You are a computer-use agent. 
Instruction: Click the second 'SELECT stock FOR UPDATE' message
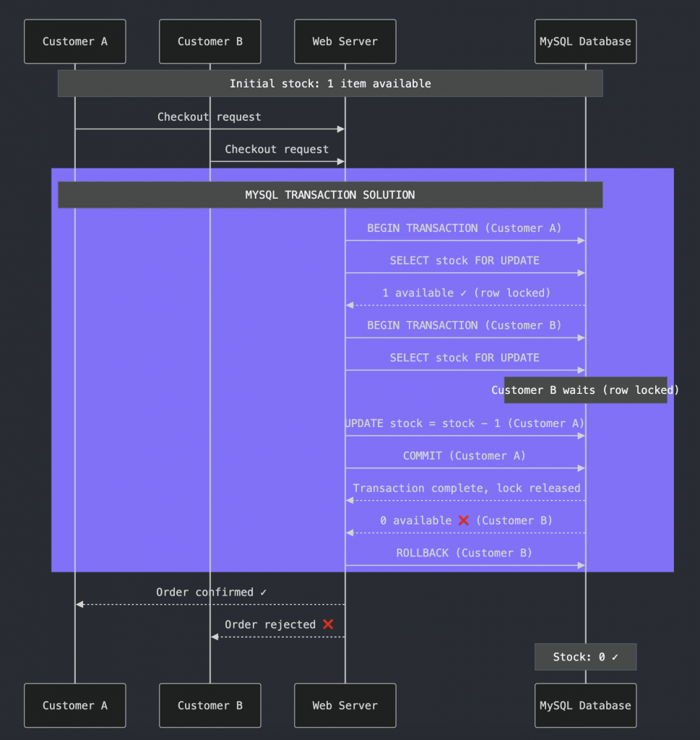(x=464, y=358)
